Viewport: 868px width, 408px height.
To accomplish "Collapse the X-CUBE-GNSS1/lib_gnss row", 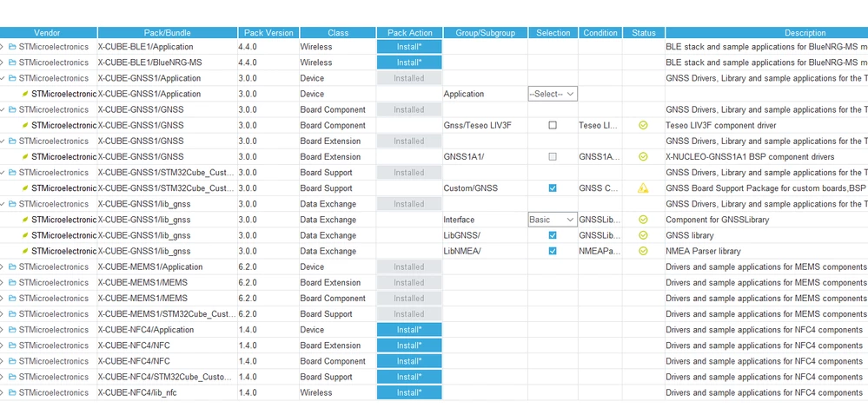I will pyautogui.click(x=3, y=204).
